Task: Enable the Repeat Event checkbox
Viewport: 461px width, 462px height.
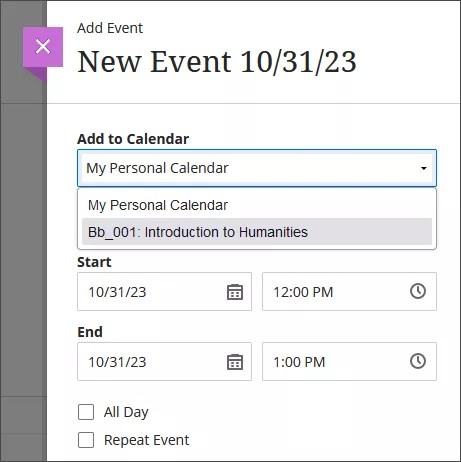Action: coord(86,440)
